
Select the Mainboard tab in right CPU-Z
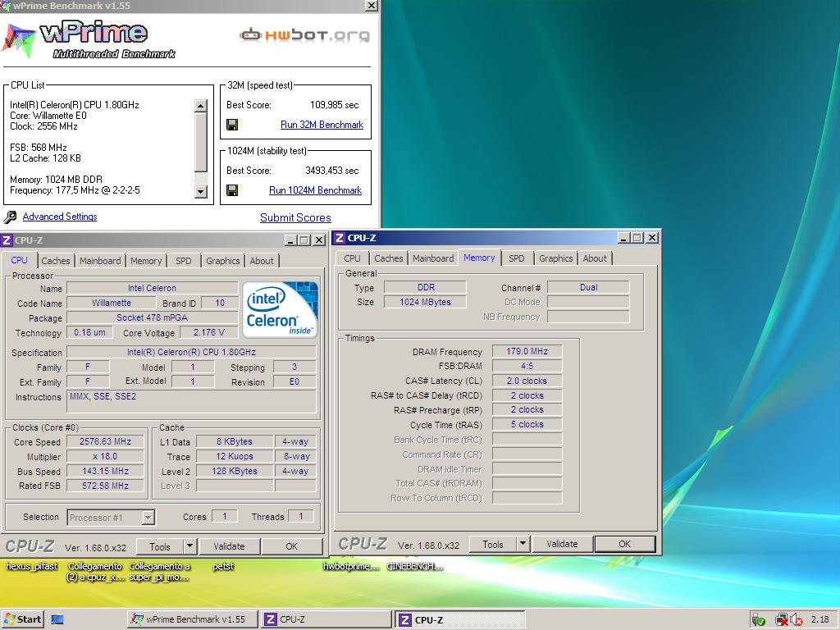(x=433, y=258)
